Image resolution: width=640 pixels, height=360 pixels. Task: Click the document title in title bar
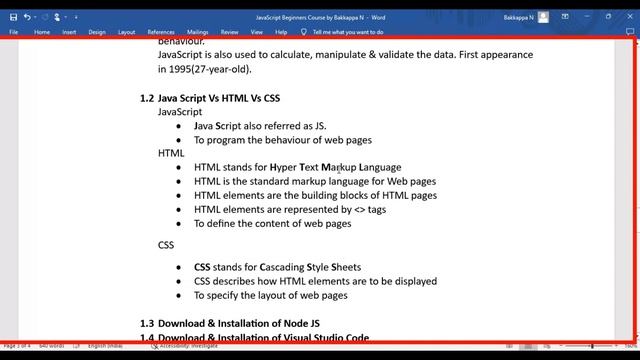[320, 18]
